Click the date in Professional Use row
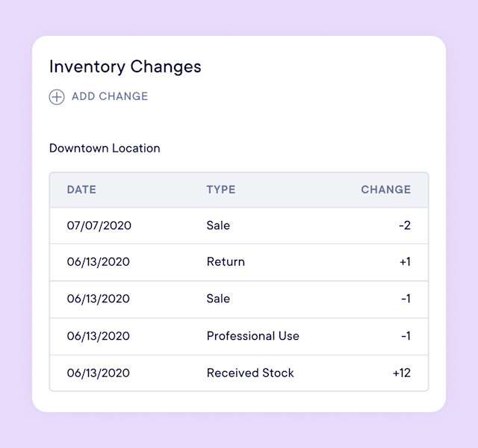Screen dimensions: 478x448 (x=99, y=336)
